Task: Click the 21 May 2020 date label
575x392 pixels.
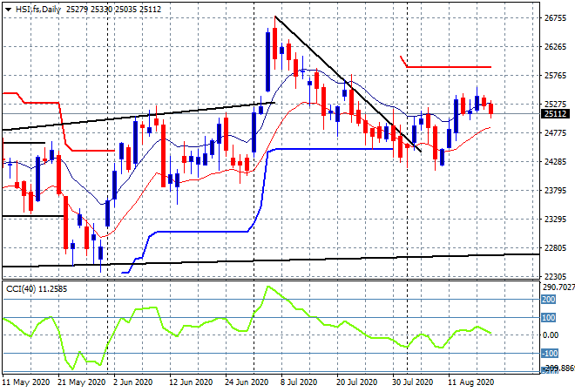Action: pos(81,382)
